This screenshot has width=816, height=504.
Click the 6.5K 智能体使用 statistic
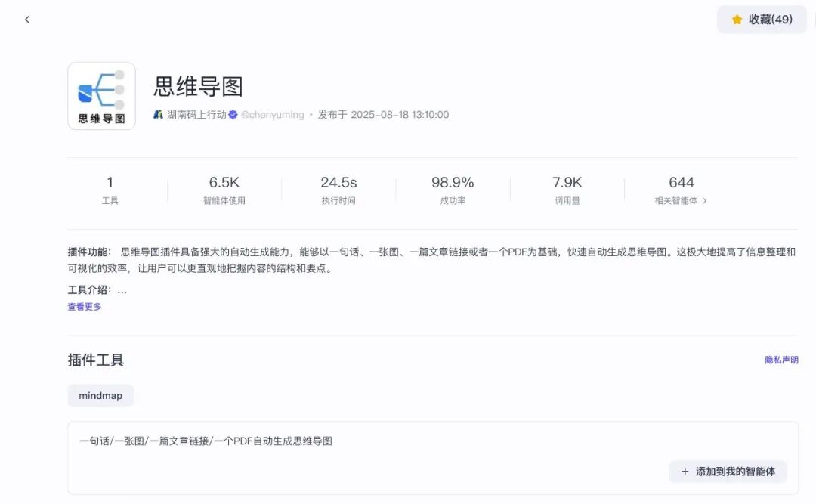click(x=224, y=190)
